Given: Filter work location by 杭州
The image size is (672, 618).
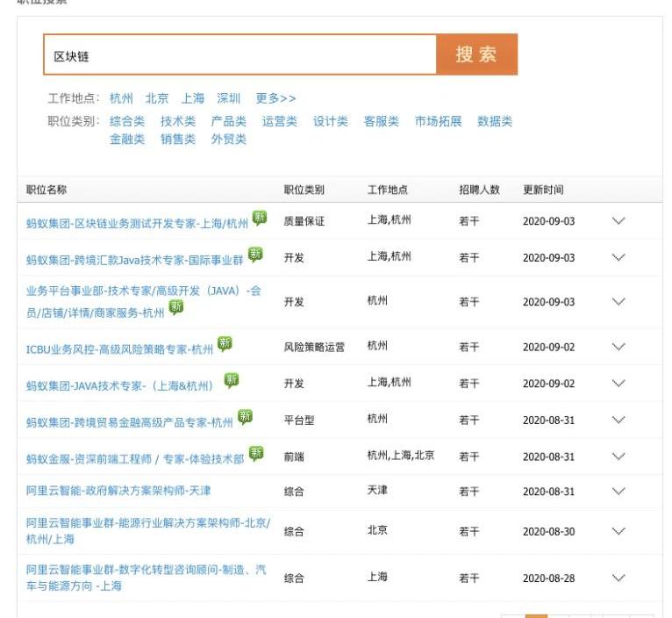Looking at the screenshot, I should coord(121,98).
